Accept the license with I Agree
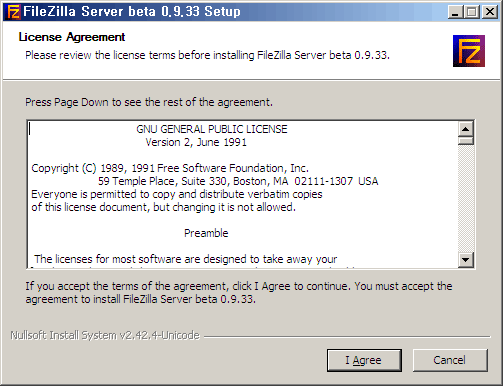Screen dimensions: 503x386 click(x=364, y=360)
